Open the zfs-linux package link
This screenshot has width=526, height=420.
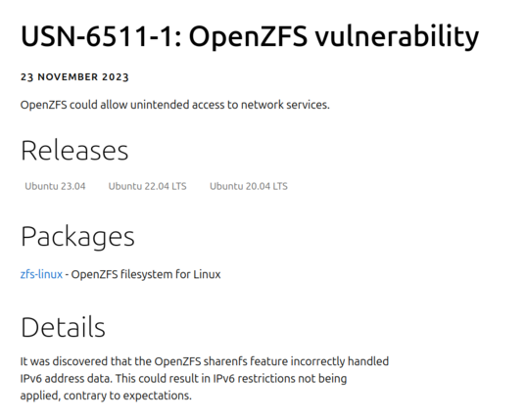[41, 274]
